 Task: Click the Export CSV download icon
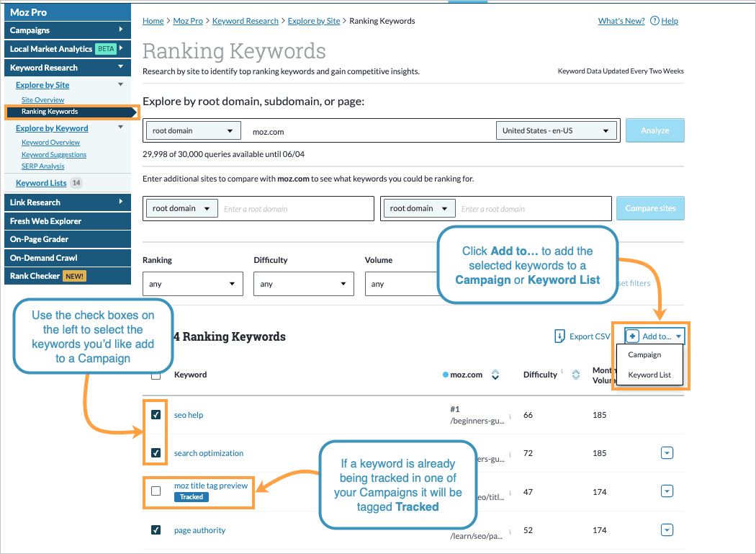point(560,336)
